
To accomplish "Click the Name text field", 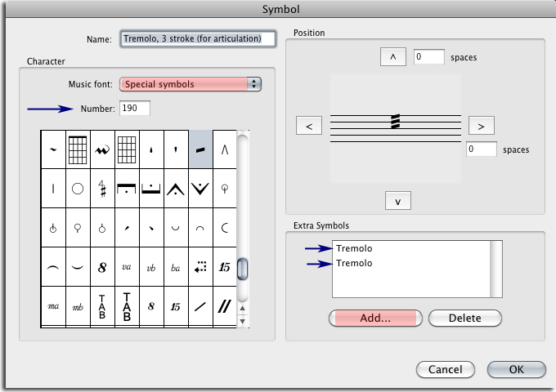I will tap(198, 38).
